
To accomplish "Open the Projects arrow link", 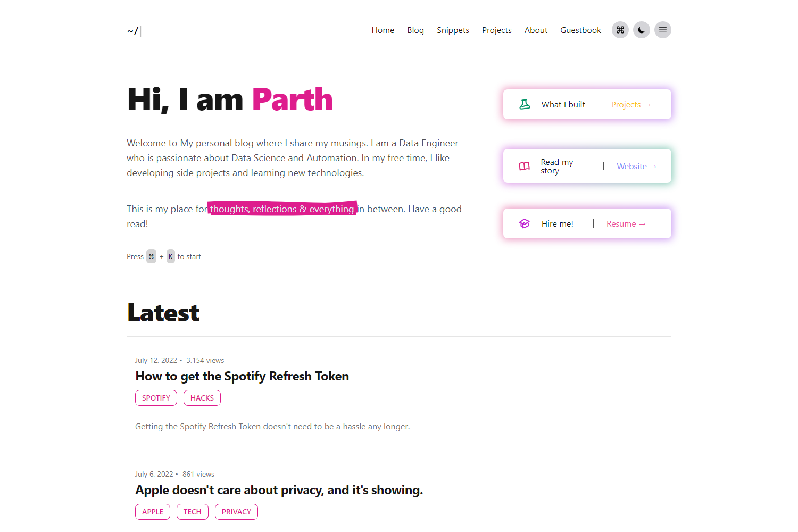I will (630, 104).
